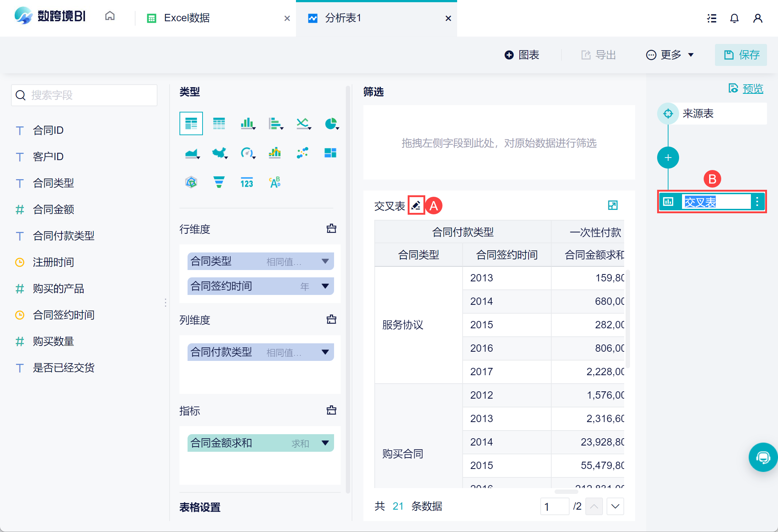This screenshot has width=778, height=532.
Task: Select the scatter chart type icon
Action: click(303, 153)
